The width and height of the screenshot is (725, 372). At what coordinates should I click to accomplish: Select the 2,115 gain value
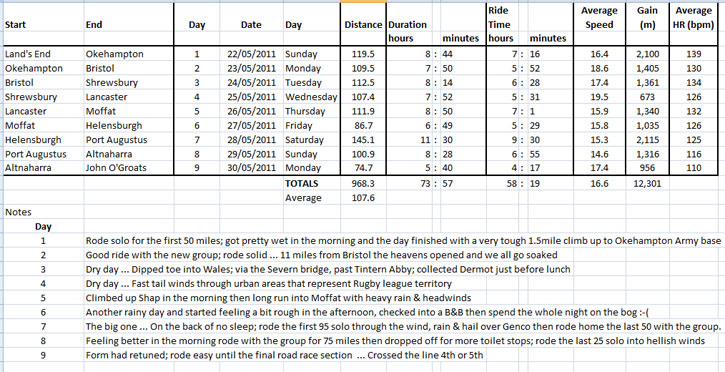click(646, 140)
